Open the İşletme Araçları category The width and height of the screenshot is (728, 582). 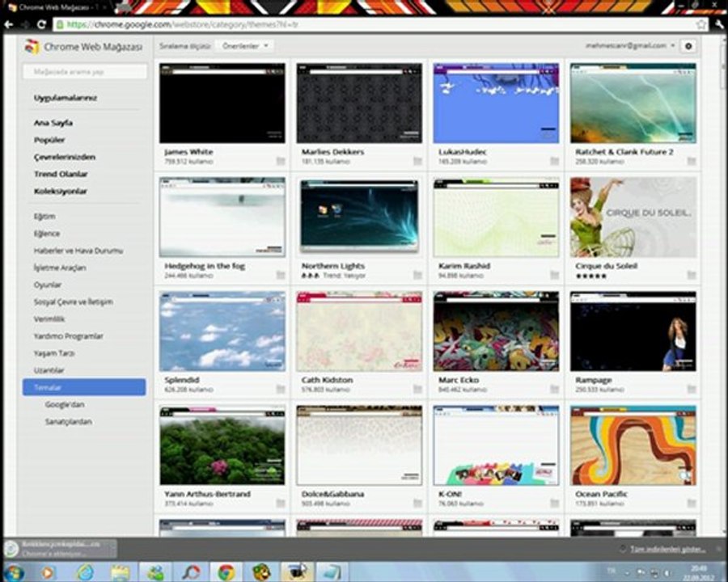point(59,268)
